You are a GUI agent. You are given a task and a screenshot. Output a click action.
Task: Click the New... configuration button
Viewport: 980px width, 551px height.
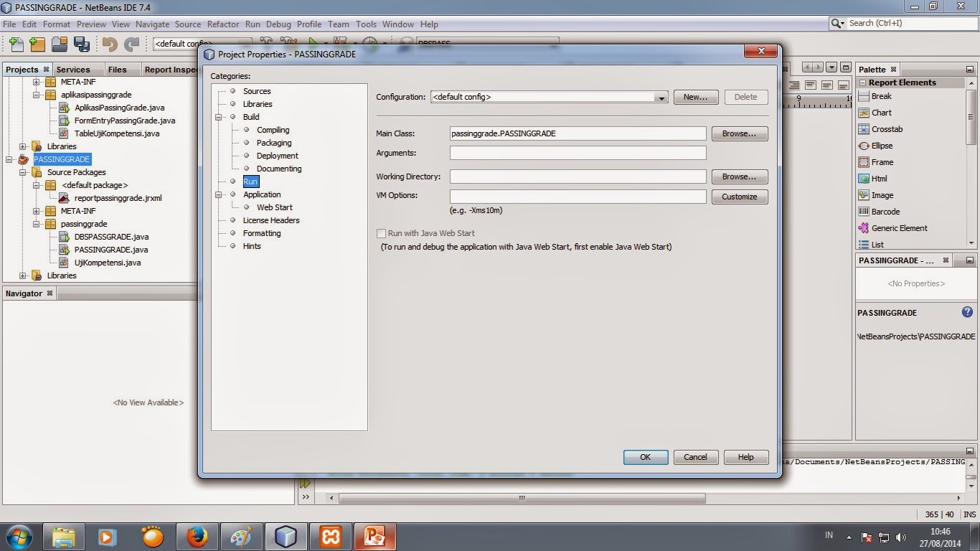[x=695, y=97]
